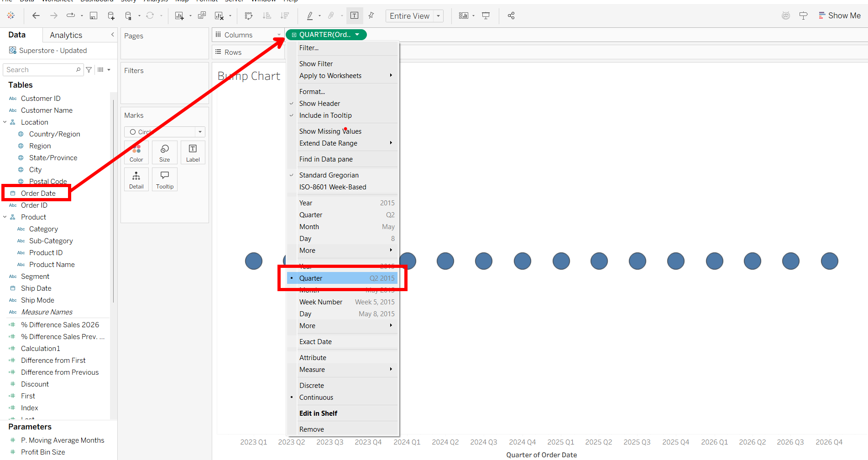Click Edit in Shelf

coord(343,413)
